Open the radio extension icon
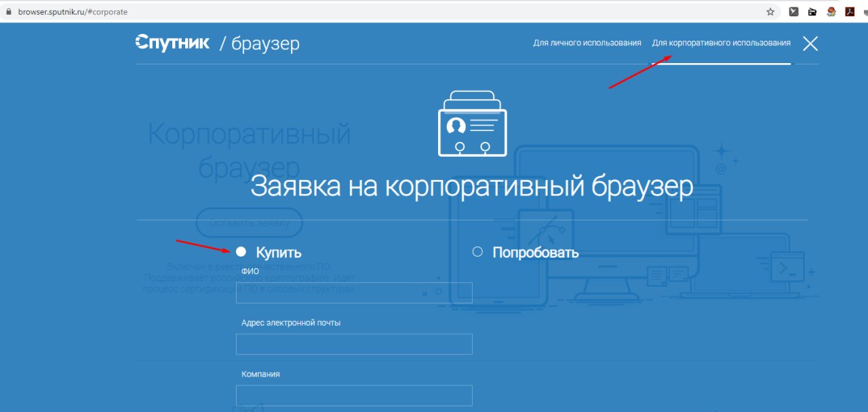Image resolution: width=868 pixels, height=412 pixels. coord(812,12)
